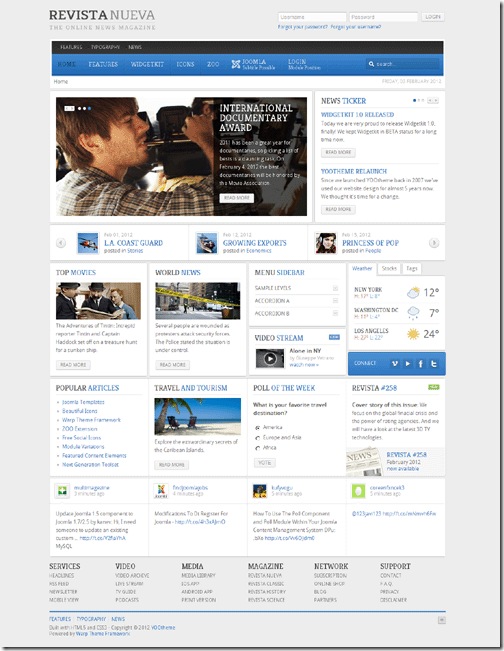Image resolution: width=504 pixels, height=651 pixels.
Task: Open the Princess of Pop portrait thumbnail
Action: [x=325, y=243]
